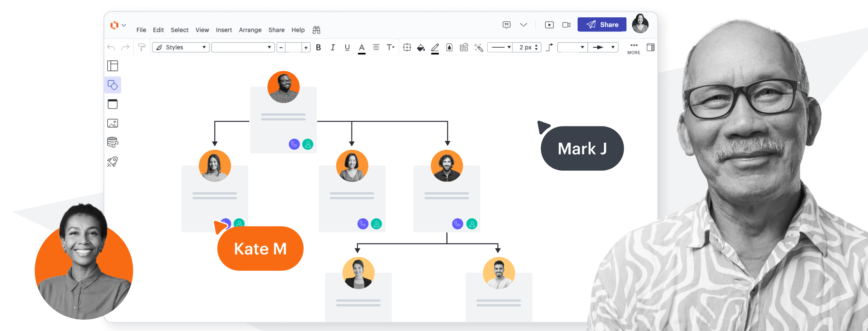The image size is (868, 331).
Task: Start presentation mode with play icon
Action: [549, 25]
